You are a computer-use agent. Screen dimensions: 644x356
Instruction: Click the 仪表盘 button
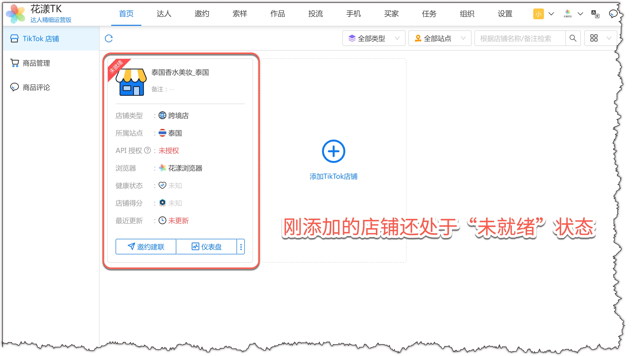(x=206, y=247)
